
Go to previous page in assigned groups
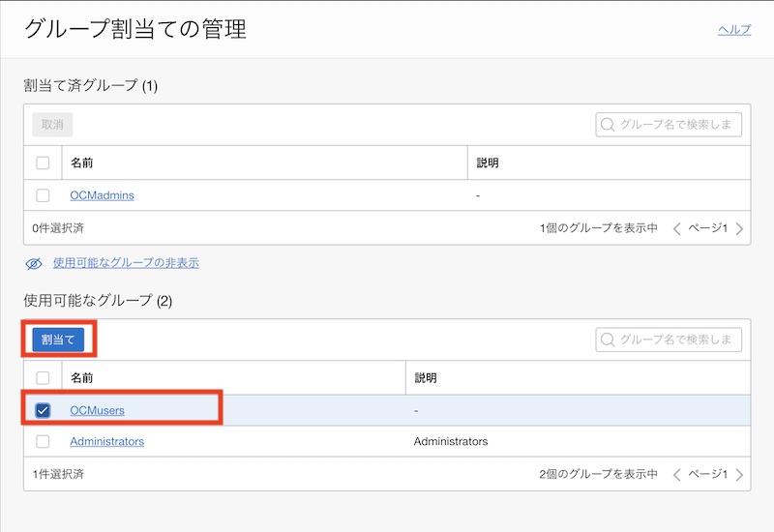[676, 229]
